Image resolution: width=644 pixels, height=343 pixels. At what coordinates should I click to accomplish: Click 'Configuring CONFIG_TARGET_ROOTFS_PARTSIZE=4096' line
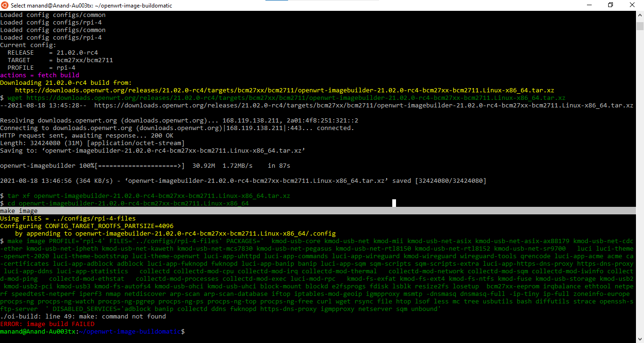click(x=87, y=226)
